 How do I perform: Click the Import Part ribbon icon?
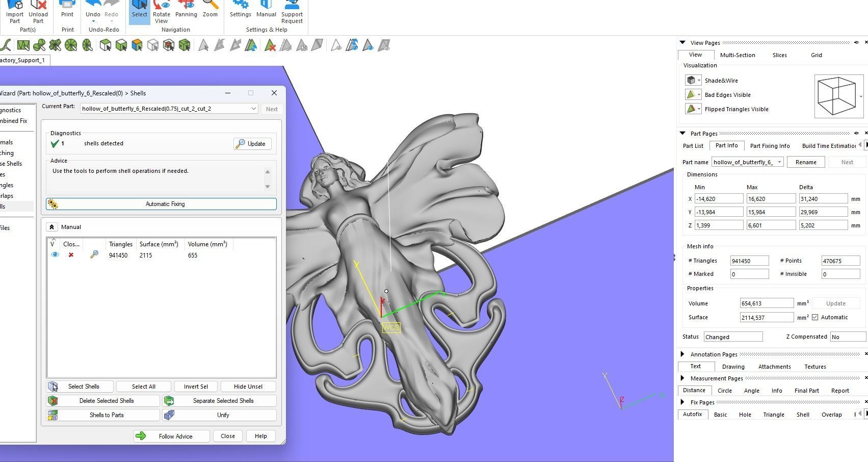15,5
